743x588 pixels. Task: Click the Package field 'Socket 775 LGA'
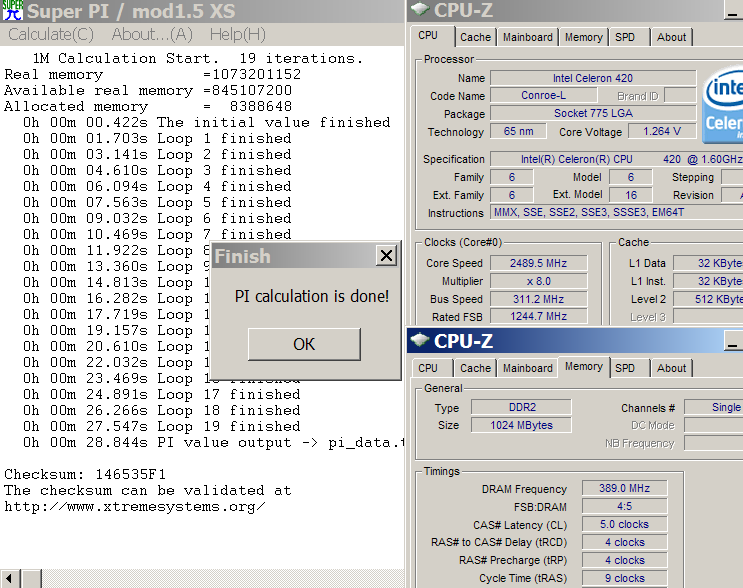(593, 113)
